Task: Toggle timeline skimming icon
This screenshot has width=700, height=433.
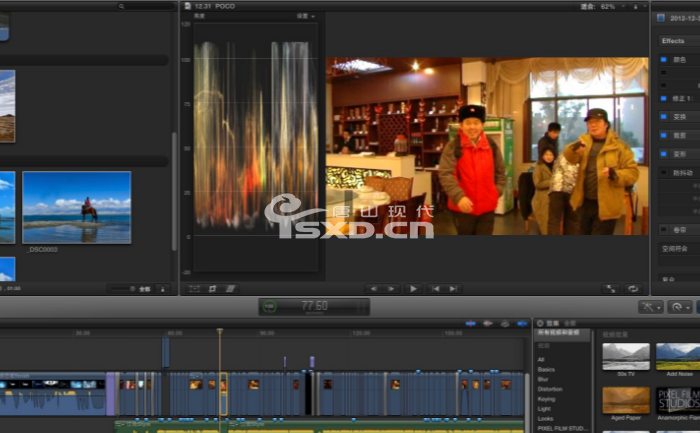Action: click(x=471, y=323)
